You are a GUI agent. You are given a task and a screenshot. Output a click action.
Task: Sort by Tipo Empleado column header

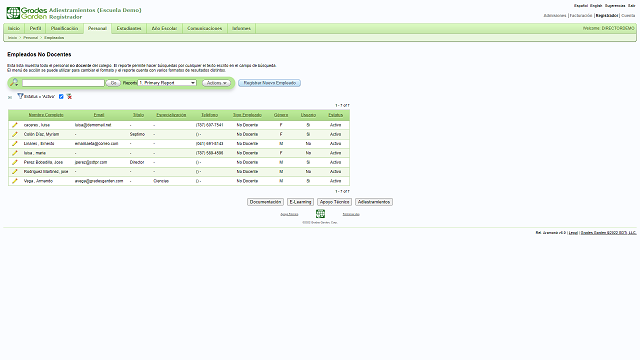point(247,115)
